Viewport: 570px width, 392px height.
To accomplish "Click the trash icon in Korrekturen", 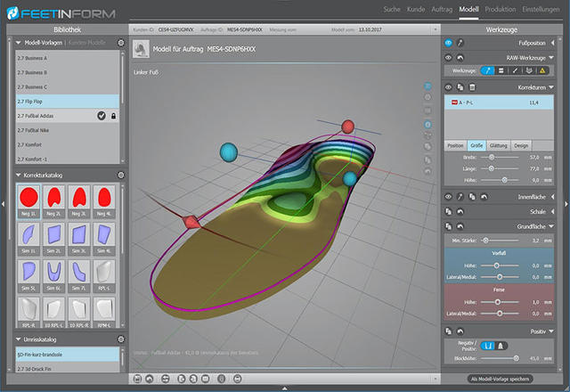I will 472,87.
